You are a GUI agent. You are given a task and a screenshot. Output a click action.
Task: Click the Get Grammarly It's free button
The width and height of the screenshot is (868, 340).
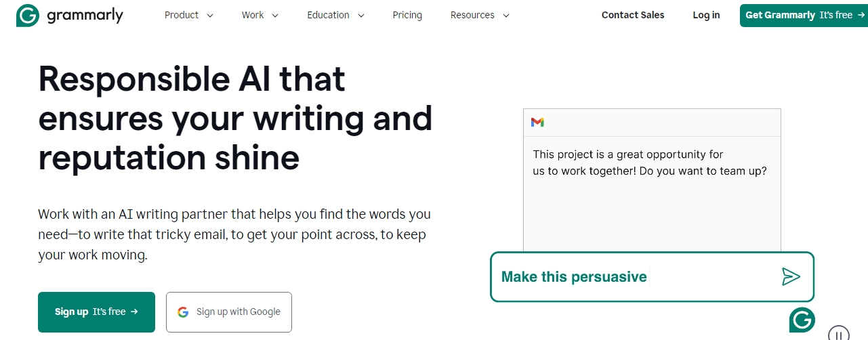[x=804, y=15]
